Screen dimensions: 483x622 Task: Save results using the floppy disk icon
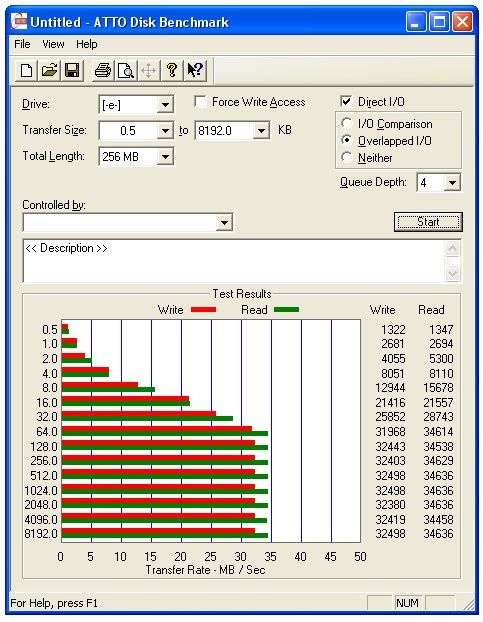tap(72, 71)
